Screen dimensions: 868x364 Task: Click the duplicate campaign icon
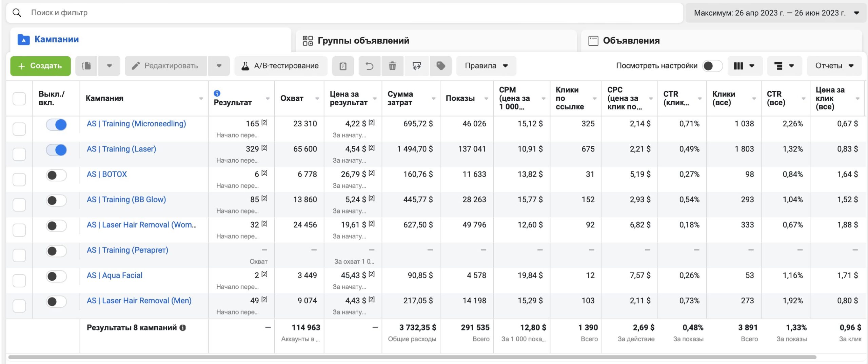pyautogui.click(x=86, y=66)
